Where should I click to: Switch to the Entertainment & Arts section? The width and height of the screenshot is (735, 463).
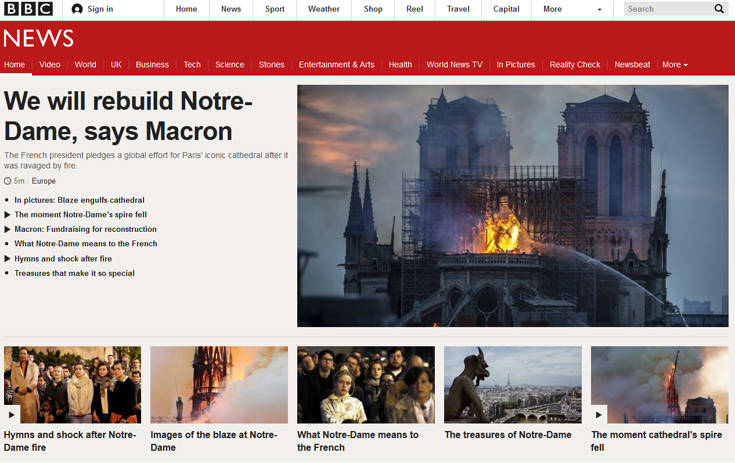pyautogui.click(x=336, y=65)
